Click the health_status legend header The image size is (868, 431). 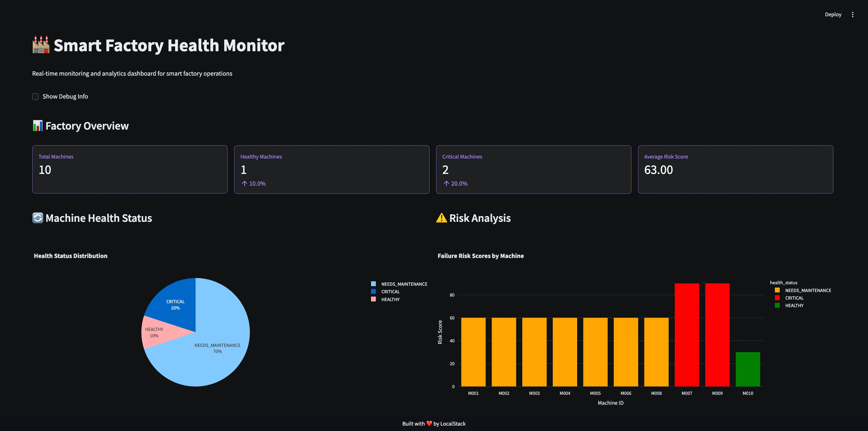(783, 282)
